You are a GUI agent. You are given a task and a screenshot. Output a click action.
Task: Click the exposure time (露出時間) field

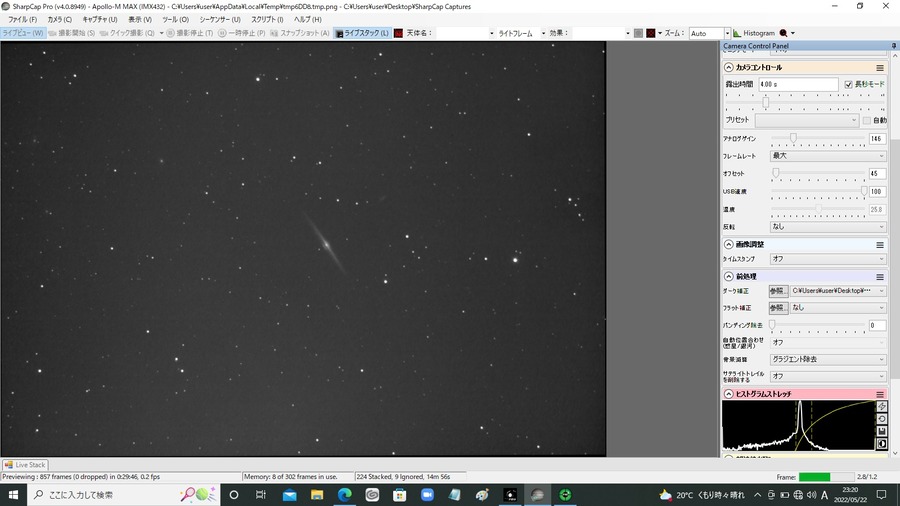[x=798, y=84]
